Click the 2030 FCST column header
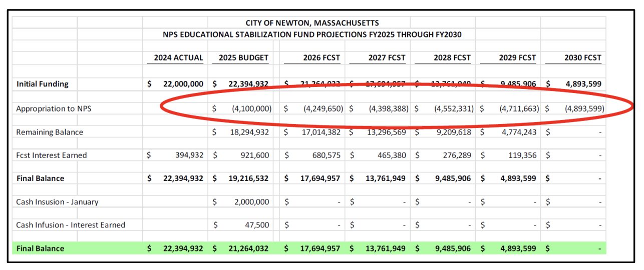The height and width of the screenshot is (270, 644). 583,57
